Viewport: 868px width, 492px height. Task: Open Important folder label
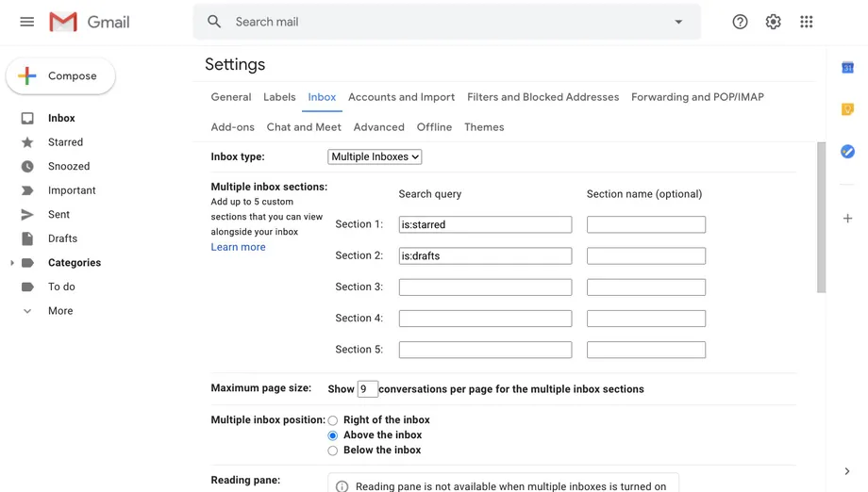click(72, 190)
